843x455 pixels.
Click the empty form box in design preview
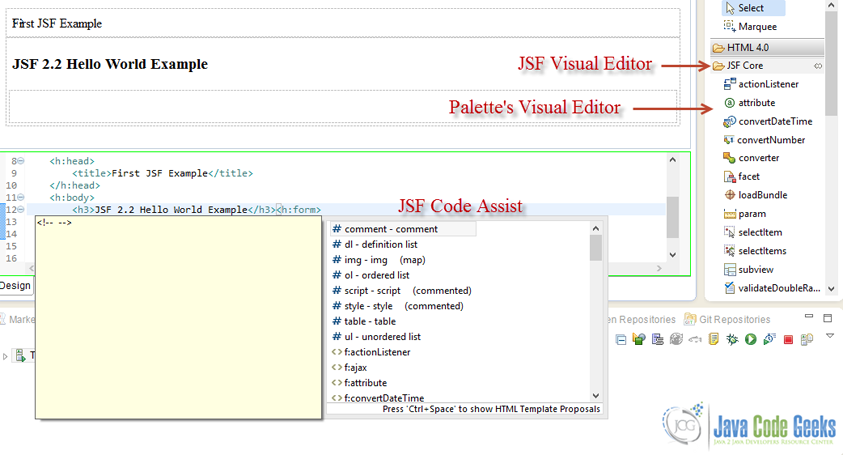pos(342,107)
